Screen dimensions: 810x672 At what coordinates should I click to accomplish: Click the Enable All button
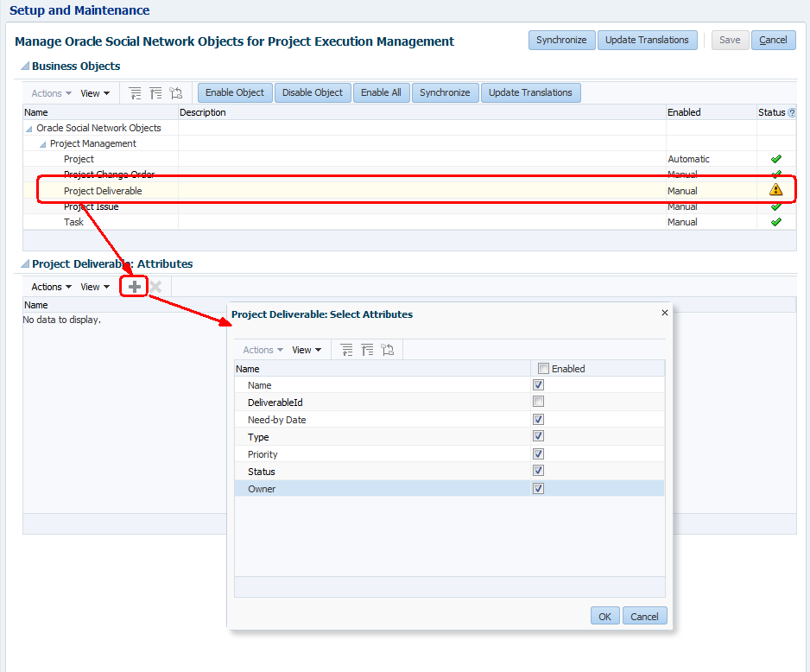(381, 93)
